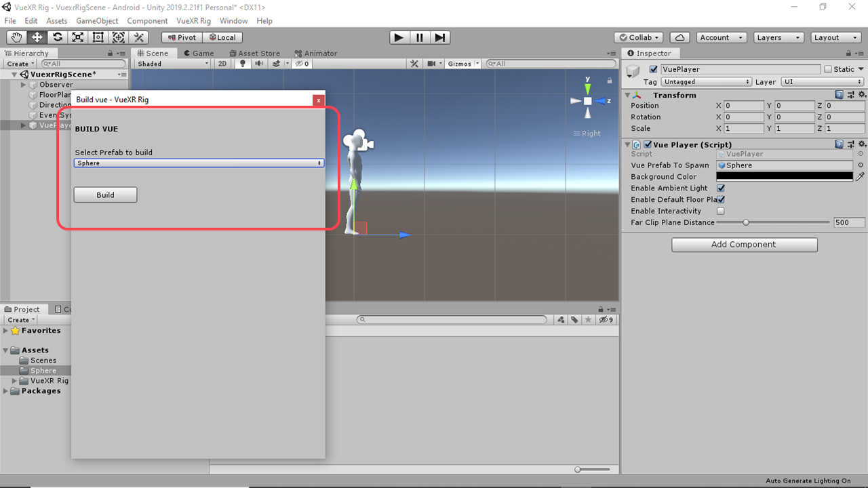This screenshot has width=868, height=488.
Task: Pick background color with eyedropper
Action: point(861,176)
